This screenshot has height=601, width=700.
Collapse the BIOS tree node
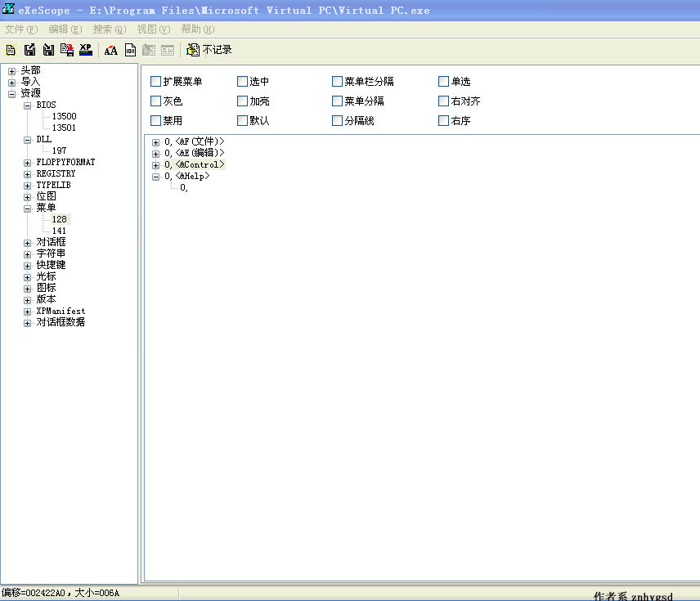[28, 105]
